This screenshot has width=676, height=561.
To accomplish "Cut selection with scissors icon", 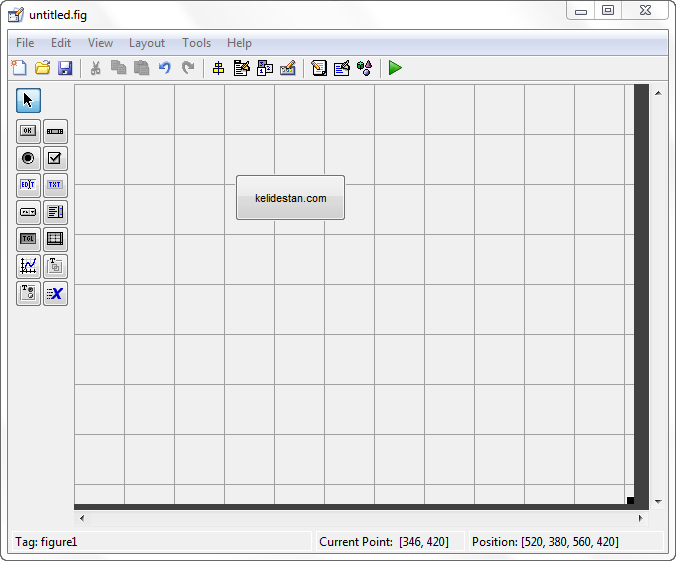I will pos(95,68).
